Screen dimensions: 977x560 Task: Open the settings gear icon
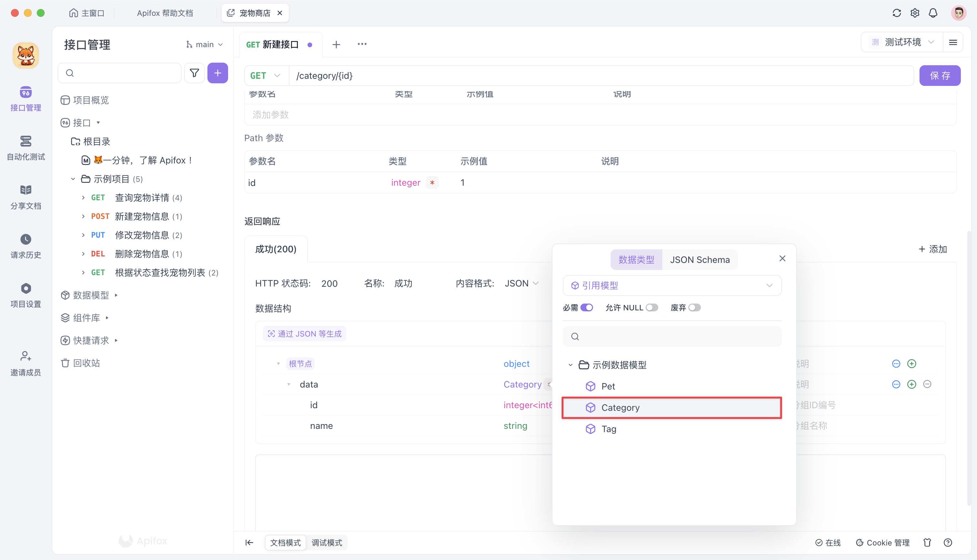[915, 13]
